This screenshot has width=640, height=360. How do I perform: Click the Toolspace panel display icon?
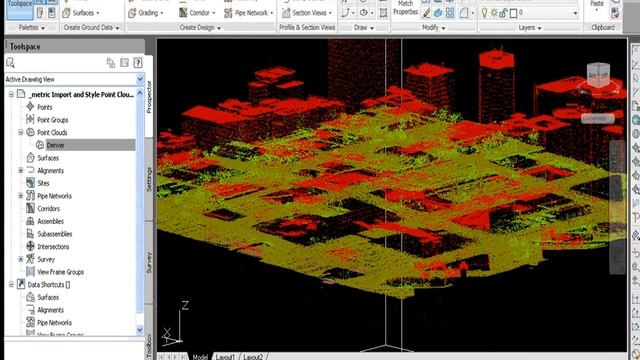tap(124, 62)
